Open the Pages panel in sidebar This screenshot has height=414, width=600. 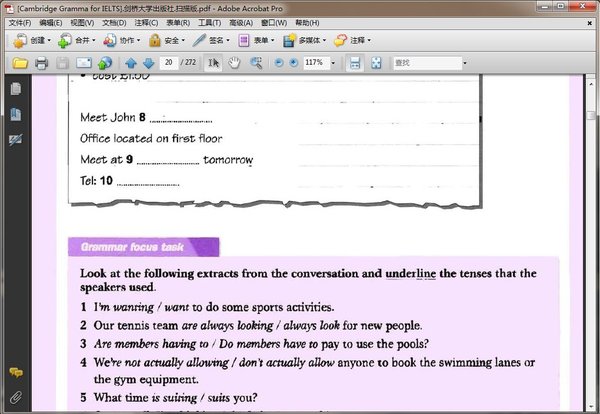[x=16, y=89]
